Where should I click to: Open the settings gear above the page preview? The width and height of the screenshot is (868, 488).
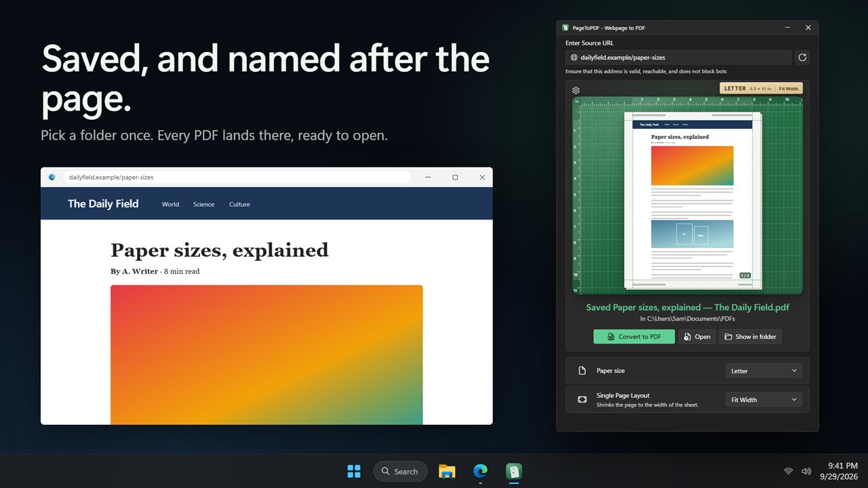coord(576,90)
